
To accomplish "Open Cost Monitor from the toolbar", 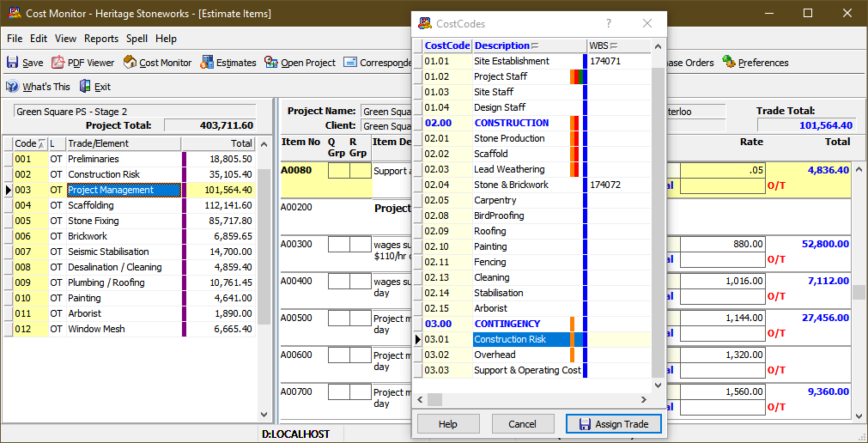I will [157, 63].
